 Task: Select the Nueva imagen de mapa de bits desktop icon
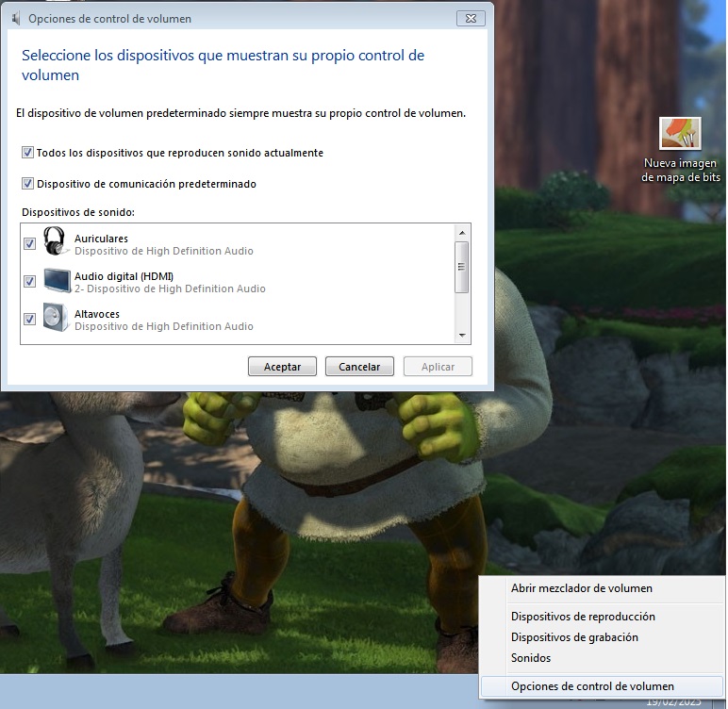[x=680, y=151]
